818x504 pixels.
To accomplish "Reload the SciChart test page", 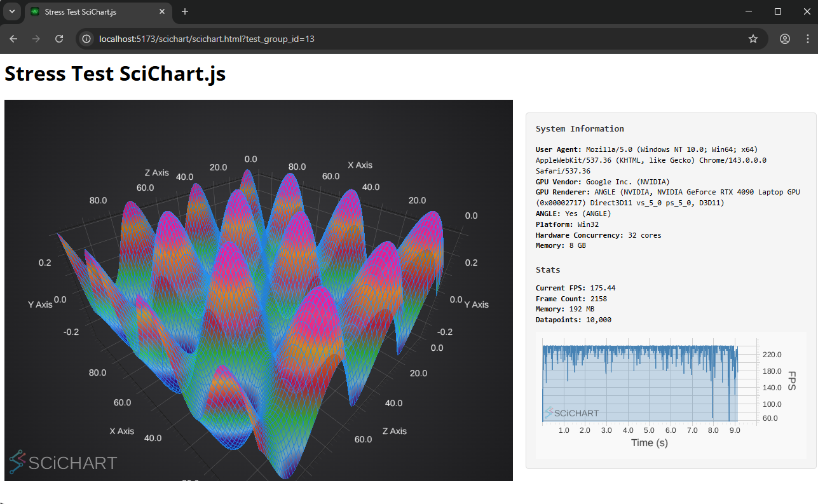I will [59, 39].
